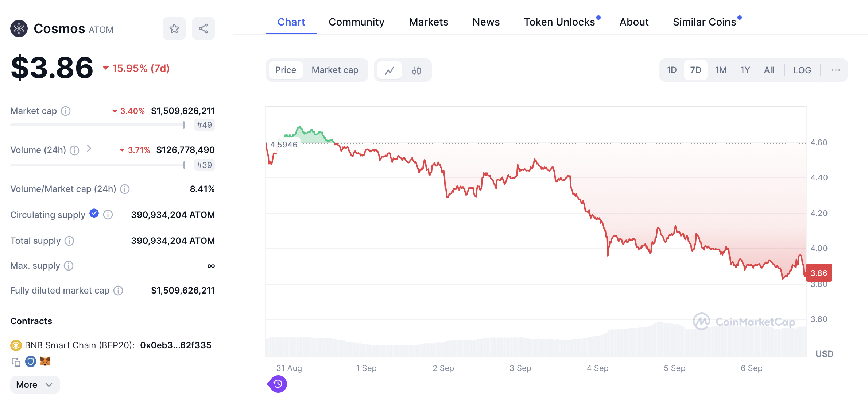Switch to the Token Unlocks tab
The image size is (868, 395).
(x=559, y=22)
